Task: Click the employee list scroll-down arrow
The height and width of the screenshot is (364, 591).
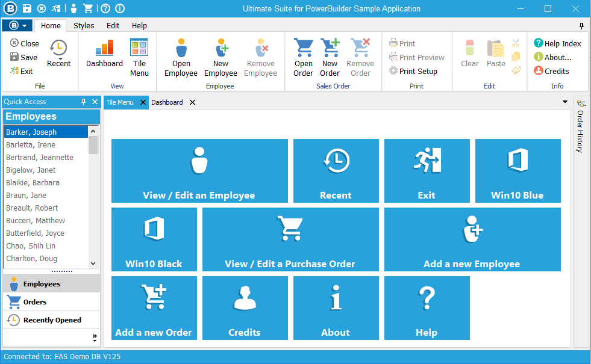Action: 93,263
